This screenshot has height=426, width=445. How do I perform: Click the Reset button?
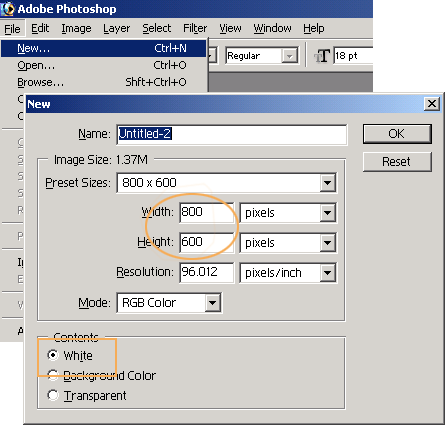(397, 162)
